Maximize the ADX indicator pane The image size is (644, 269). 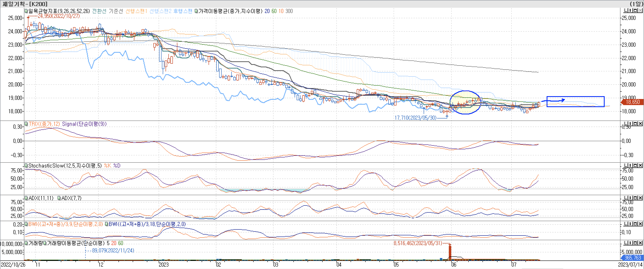635,198
